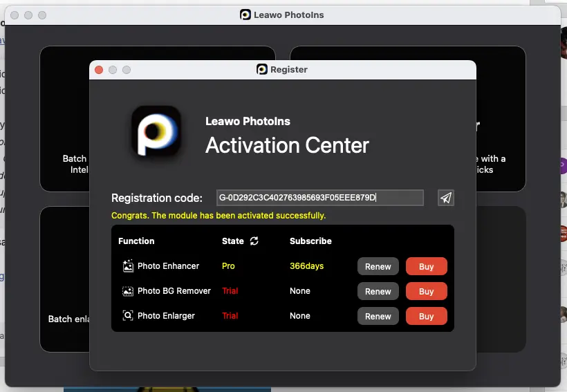Close the Register dialog with red button
This screenshot has width=567, height=392.
[99, 70]
